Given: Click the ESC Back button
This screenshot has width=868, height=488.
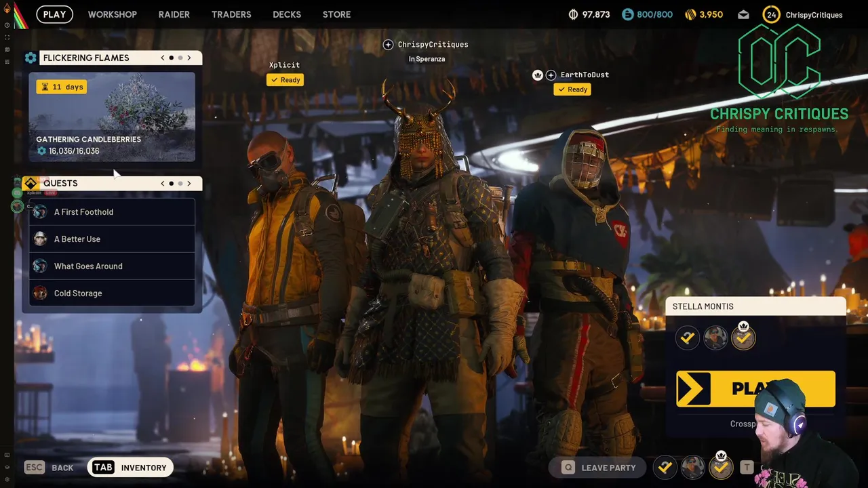Looking at the screenshot, I should click(50, 468).
